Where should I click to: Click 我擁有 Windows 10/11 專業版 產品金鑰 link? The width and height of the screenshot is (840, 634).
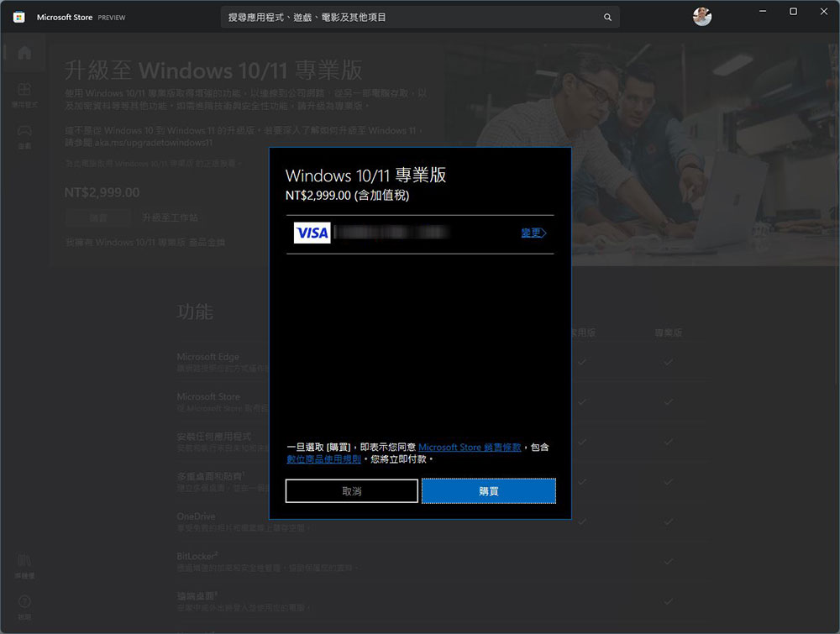pyautogui.click(x=144, y=243)
